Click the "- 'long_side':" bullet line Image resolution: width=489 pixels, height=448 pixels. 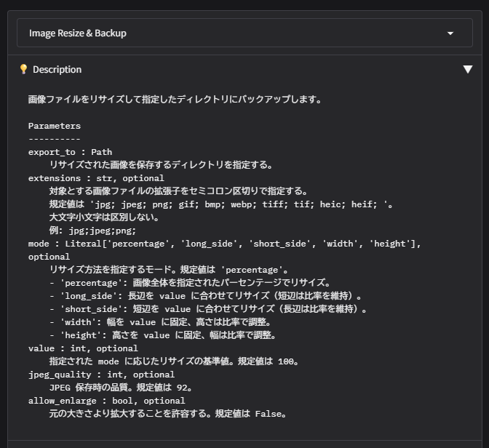click(x=205, y=296)
